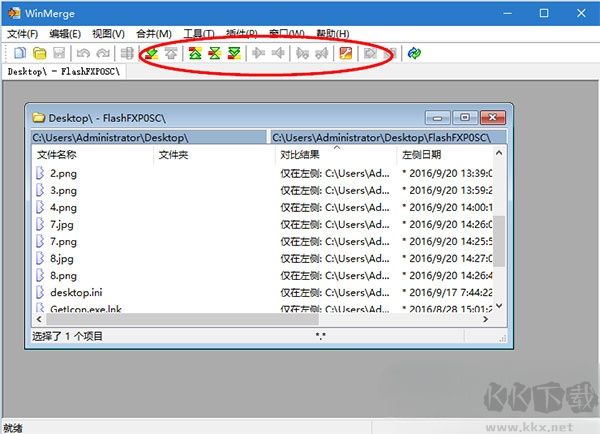Click the Open folder toolbar icon
The image size is (600, 434).
39,53
